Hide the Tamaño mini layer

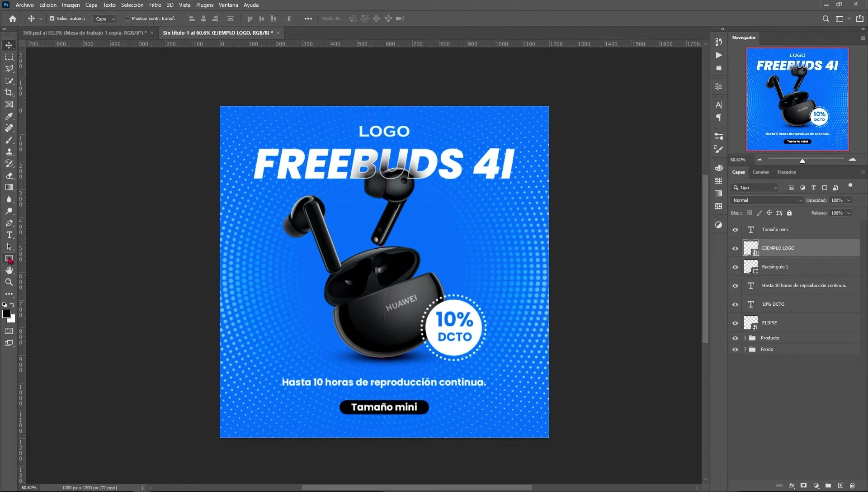[x=735, y=230]
